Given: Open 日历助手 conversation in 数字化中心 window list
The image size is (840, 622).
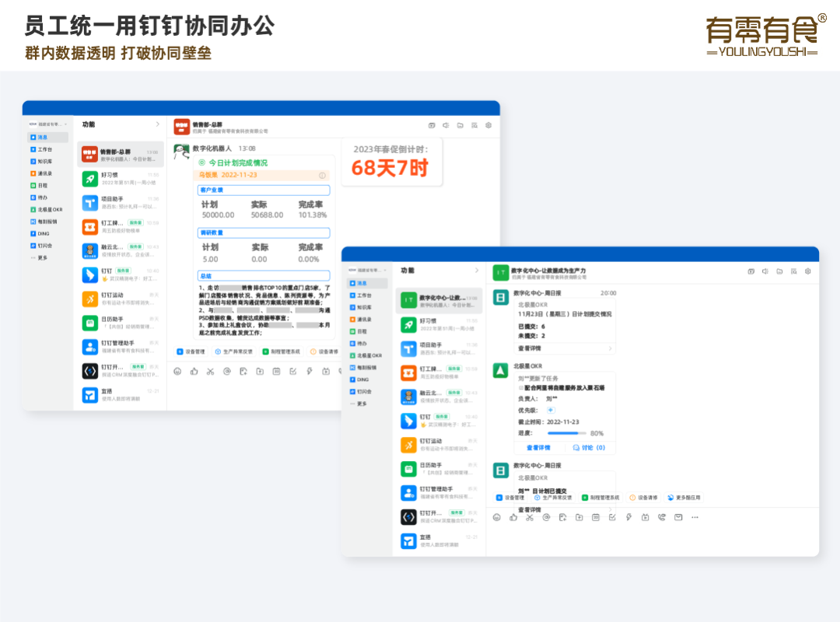Looking at the screenshot, I should tap(439, 469).
